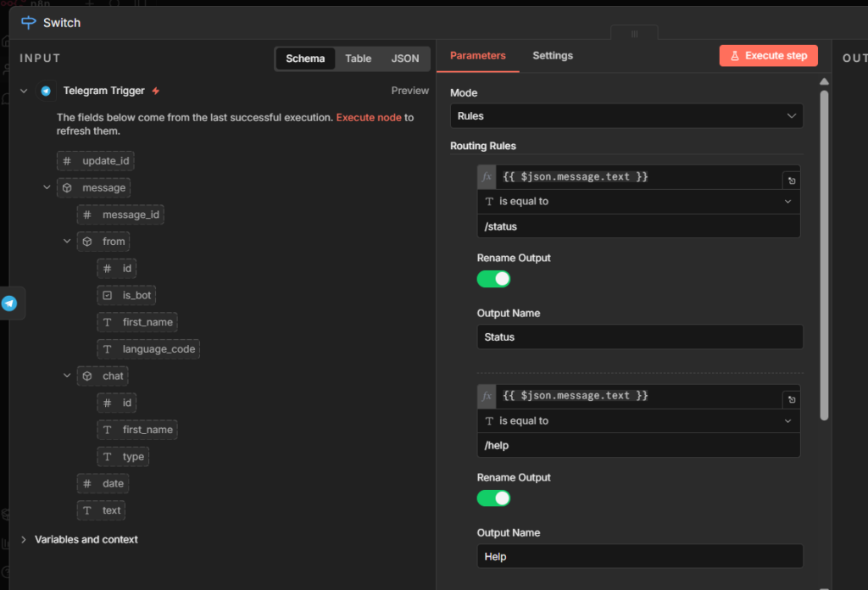Viewport: 868px width, 590px height.
Task: Collapse the message object in schema tree
Action: pos(47,187)
